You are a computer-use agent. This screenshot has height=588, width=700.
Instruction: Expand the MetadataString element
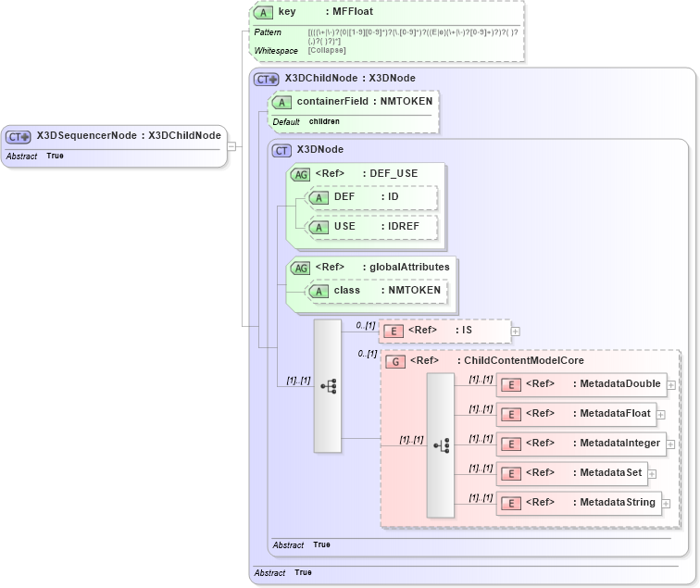(666, 504)
